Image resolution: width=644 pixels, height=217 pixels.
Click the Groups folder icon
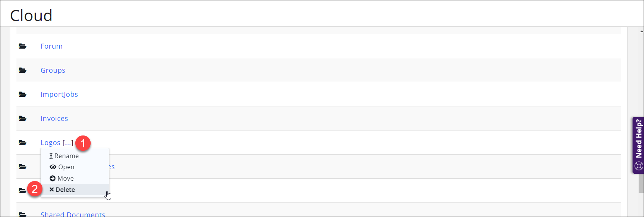pyautogui.click(x=23, y=70)
